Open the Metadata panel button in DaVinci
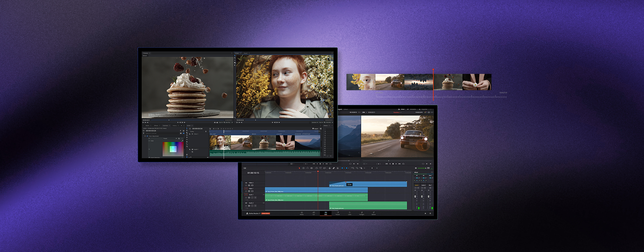Viewport: 644px width, 252px height. 411,109
